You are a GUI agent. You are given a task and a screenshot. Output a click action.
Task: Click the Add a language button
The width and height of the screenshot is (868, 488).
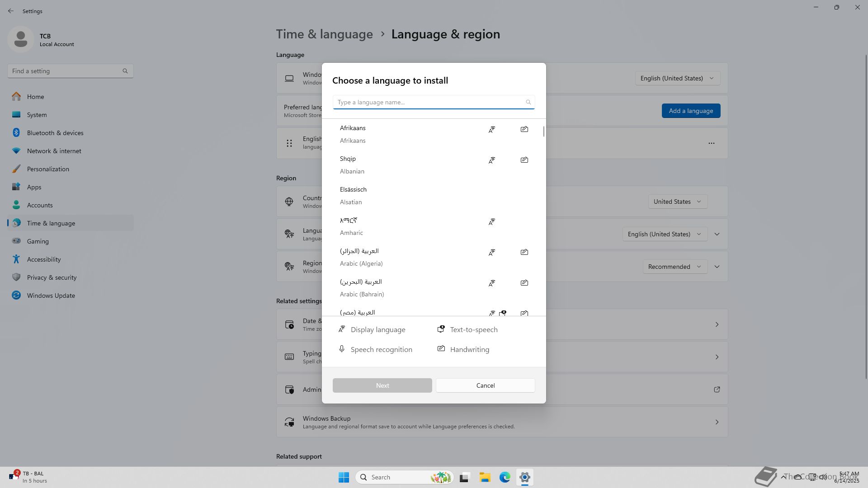coord(690,111)
